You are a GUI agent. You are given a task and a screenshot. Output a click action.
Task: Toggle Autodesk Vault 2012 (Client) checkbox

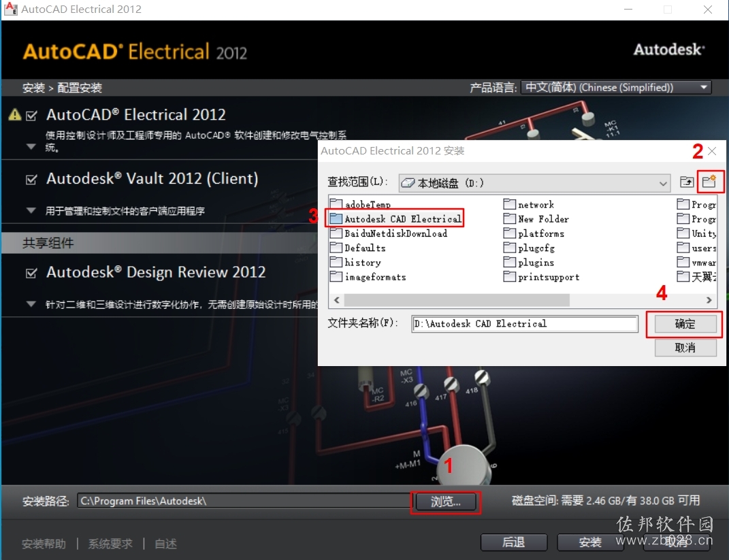[x=31, y=180]
